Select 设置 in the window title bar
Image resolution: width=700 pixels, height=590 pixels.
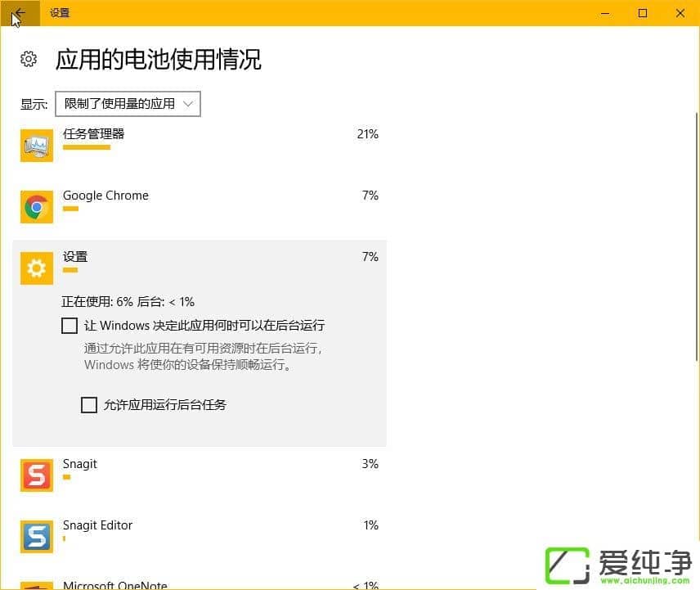[58, 13]
